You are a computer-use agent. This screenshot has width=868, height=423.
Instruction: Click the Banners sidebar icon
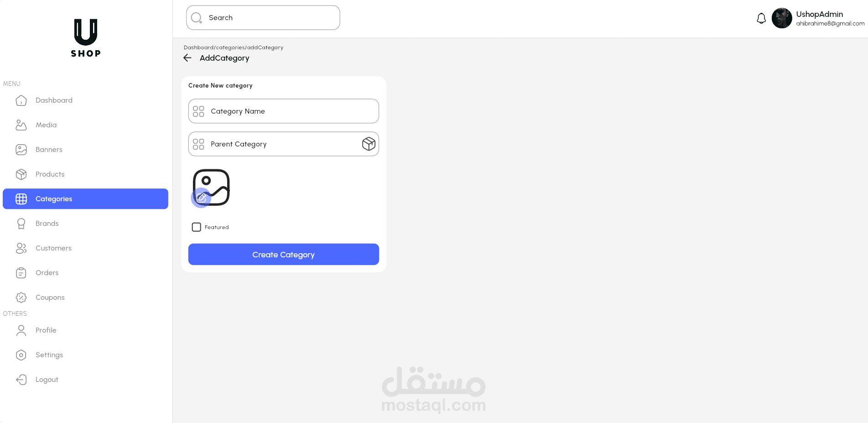(x=21, y=150)
